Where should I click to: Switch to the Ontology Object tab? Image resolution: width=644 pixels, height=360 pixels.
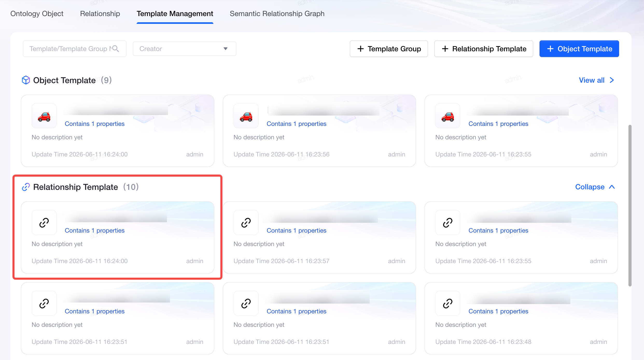point(37,14)
